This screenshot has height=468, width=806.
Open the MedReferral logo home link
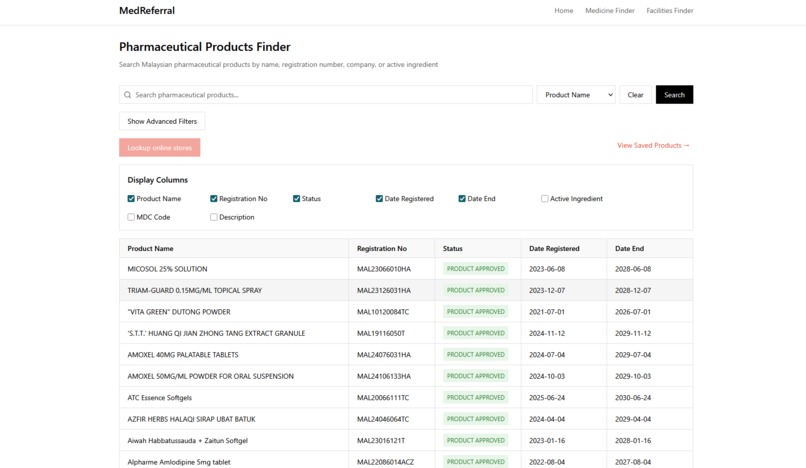coord(147,10)
